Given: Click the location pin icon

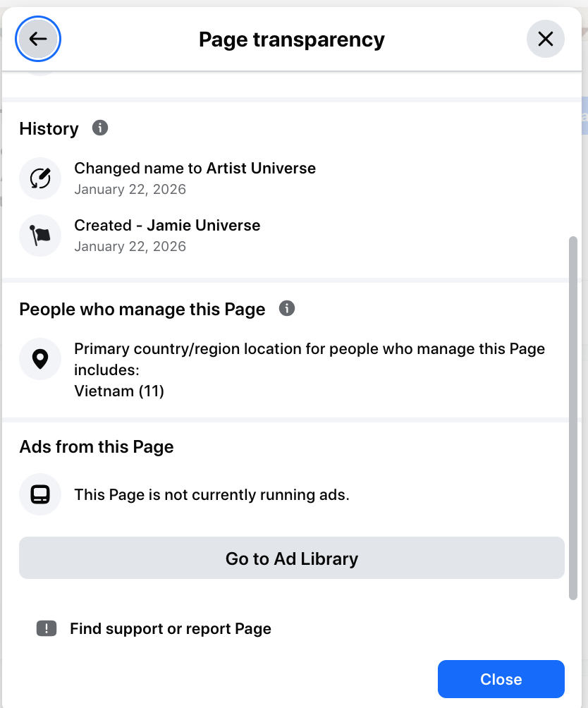Looking at the screenshot, I should 40,360.
